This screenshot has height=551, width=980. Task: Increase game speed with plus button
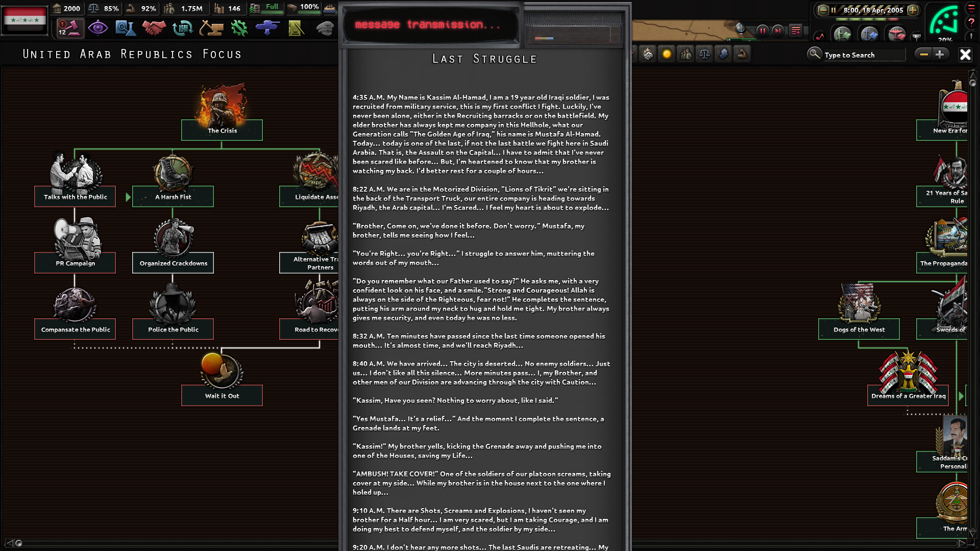[x=913, y=10]
